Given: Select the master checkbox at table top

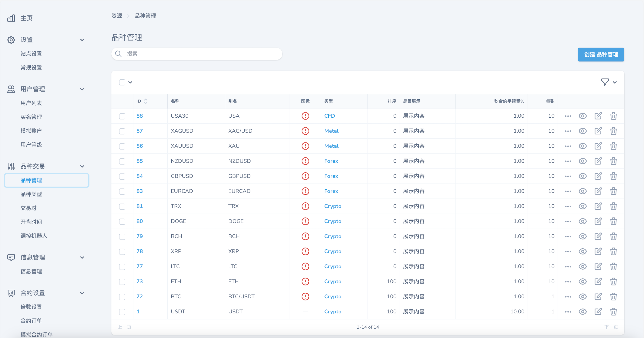Looking at the screenshot, I should pyautogui.click(x=122, y=82).
